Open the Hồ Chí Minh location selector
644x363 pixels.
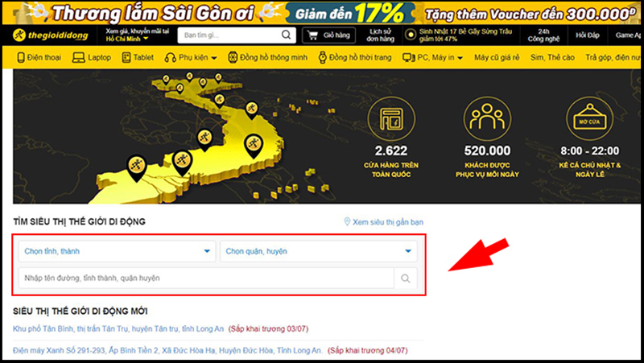[127, 39]
